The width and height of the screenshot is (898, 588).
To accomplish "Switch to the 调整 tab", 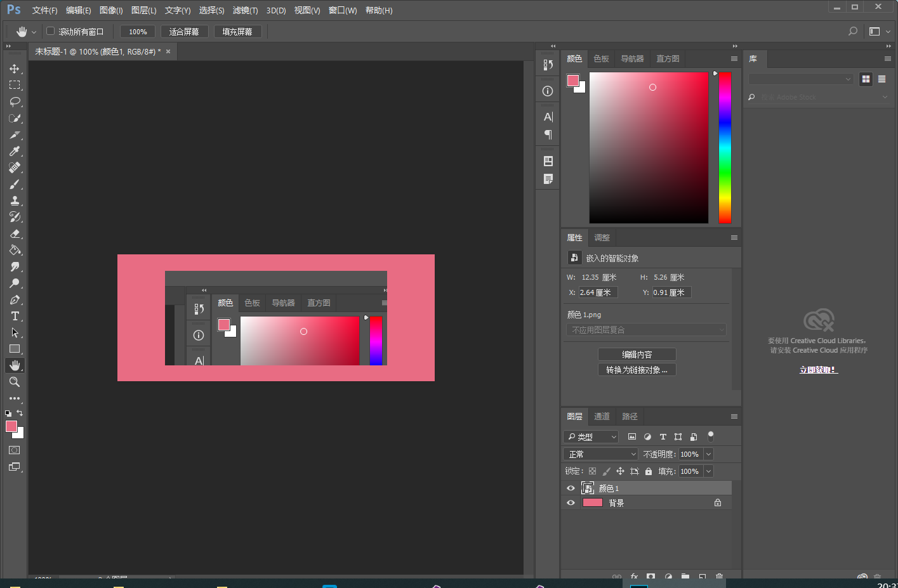I will [x=602, y=237].
